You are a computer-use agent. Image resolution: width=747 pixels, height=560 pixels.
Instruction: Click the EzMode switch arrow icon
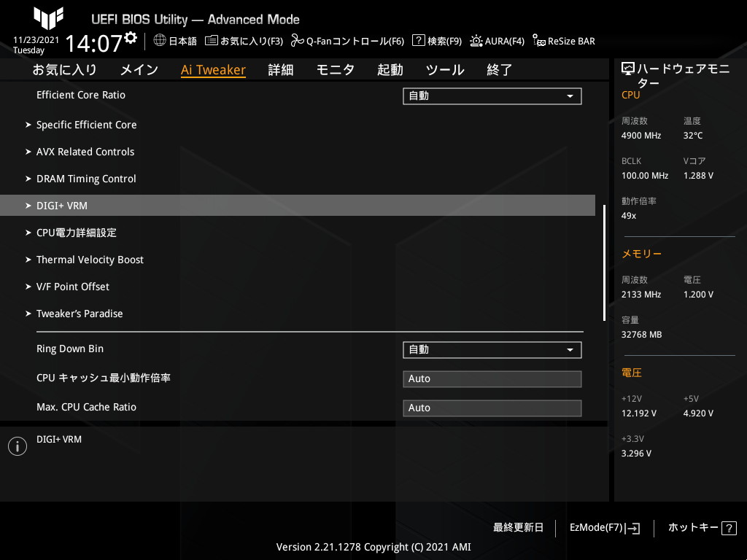coord(632,528)
